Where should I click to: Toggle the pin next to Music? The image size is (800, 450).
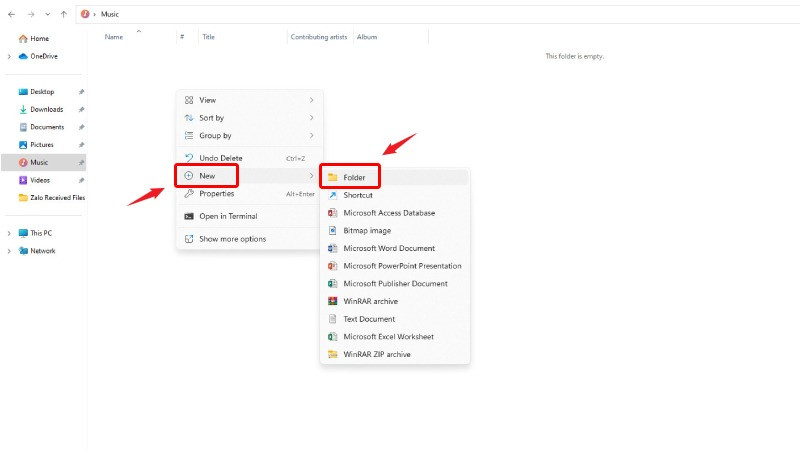pyautogui.click(x=81, y=163)
